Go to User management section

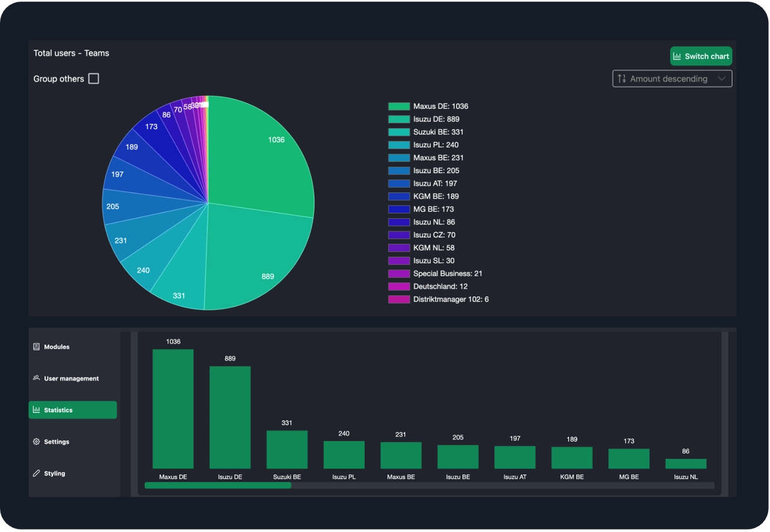[x=73, y=378]
